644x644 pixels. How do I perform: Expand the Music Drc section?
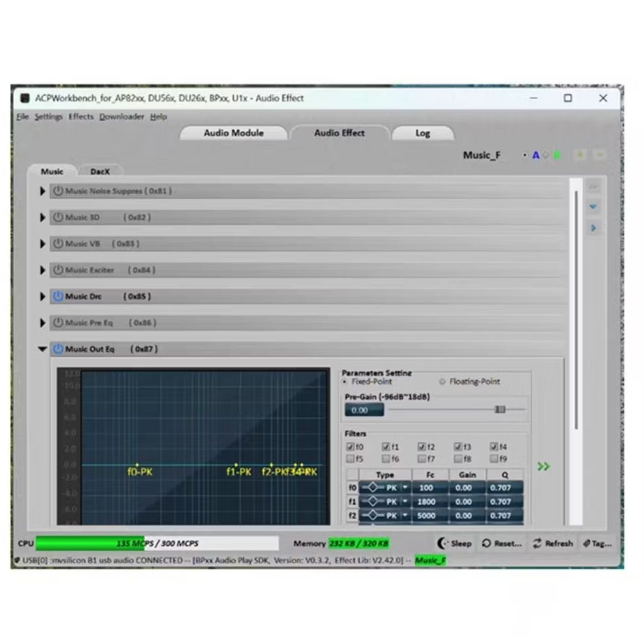pyautogui.click(x=42, y=296)
